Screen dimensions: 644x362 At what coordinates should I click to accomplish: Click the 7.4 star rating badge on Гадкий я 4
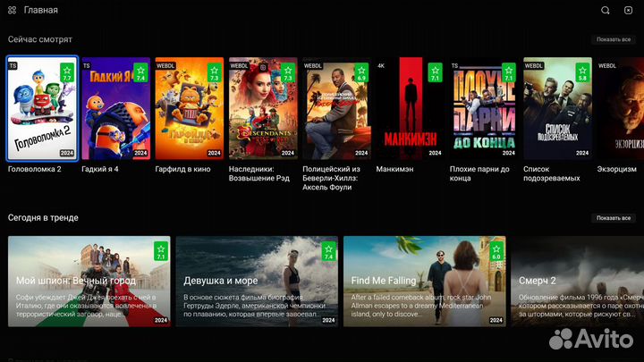point(140,72)
